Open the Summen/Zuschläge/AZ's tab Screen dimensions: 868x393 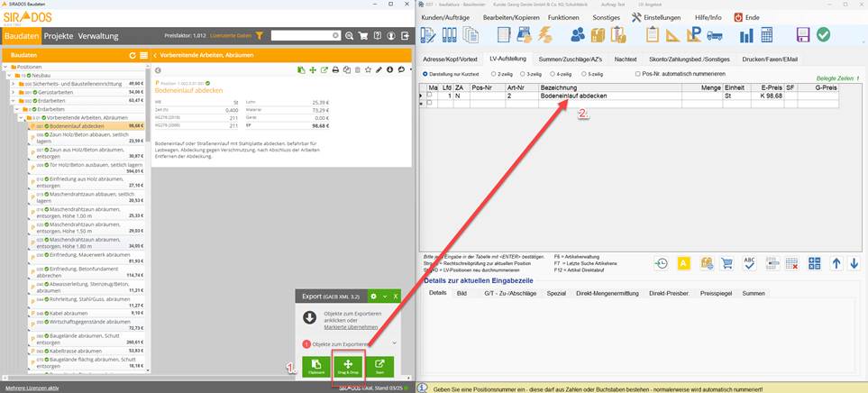point(571,59)
